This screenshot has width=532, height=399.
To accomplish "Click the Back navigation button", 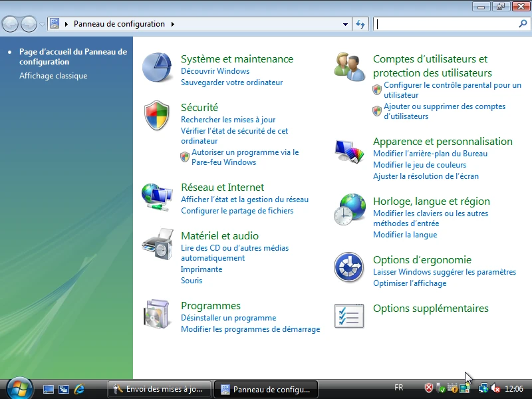I will tap(10, 24).
